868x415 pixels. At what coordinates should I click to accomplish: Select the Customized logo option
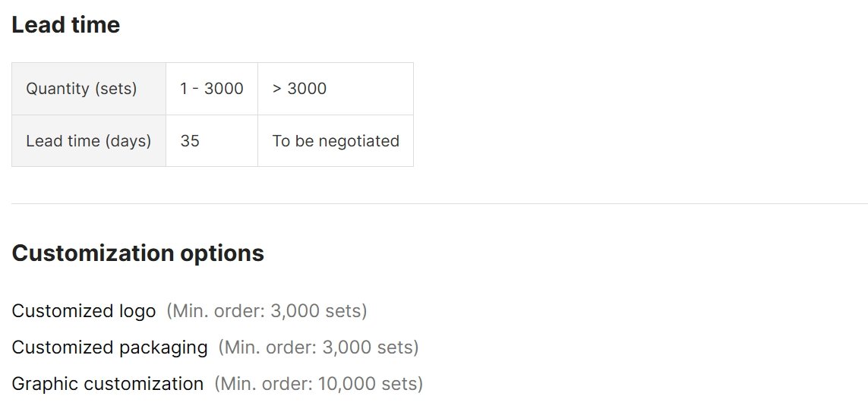84,311
